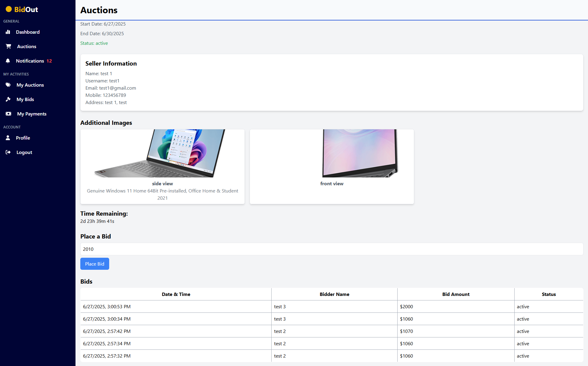Click the Auctions shopping cart icon

(8, 46)
